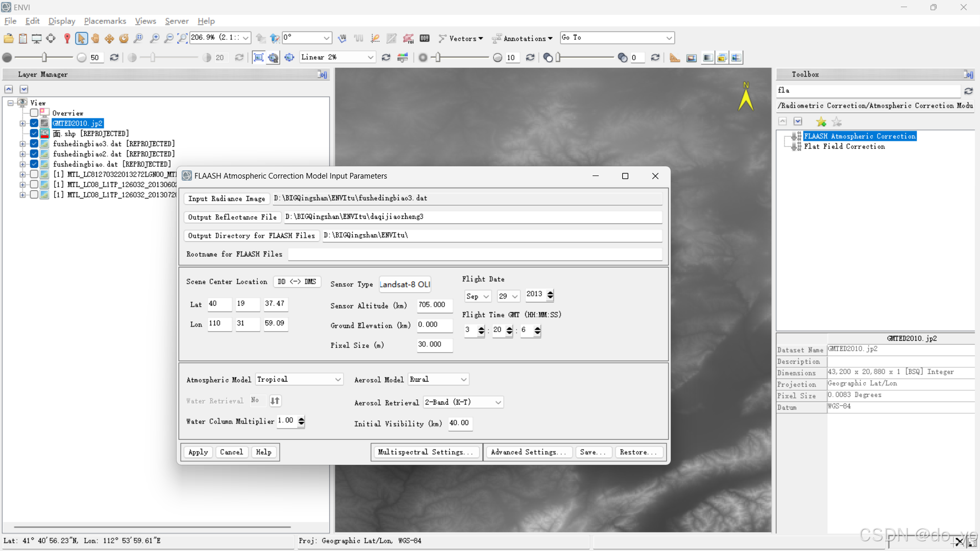Screen dimensions: 980x551
Task: Click the Zoom In magnifier icon
Action: (x=154, y=38)
